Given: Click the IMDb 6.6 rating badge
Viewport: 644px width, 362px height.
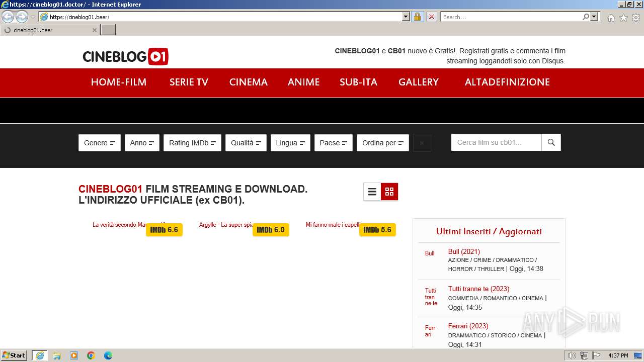Looking at the screenshot, I should [164, 230].
